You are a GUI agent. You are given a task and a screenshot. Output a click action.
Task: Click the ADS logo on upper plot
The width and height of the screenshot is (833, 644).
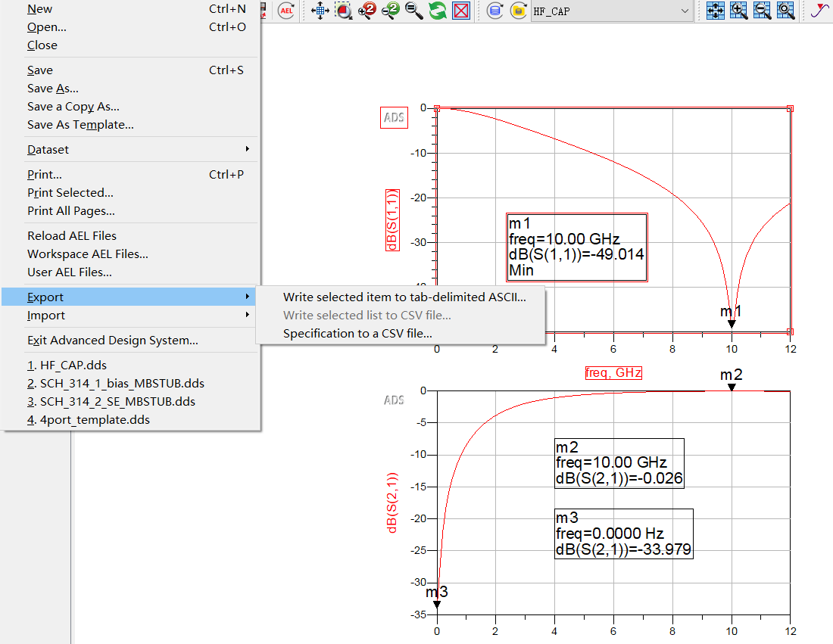point(394,117)
